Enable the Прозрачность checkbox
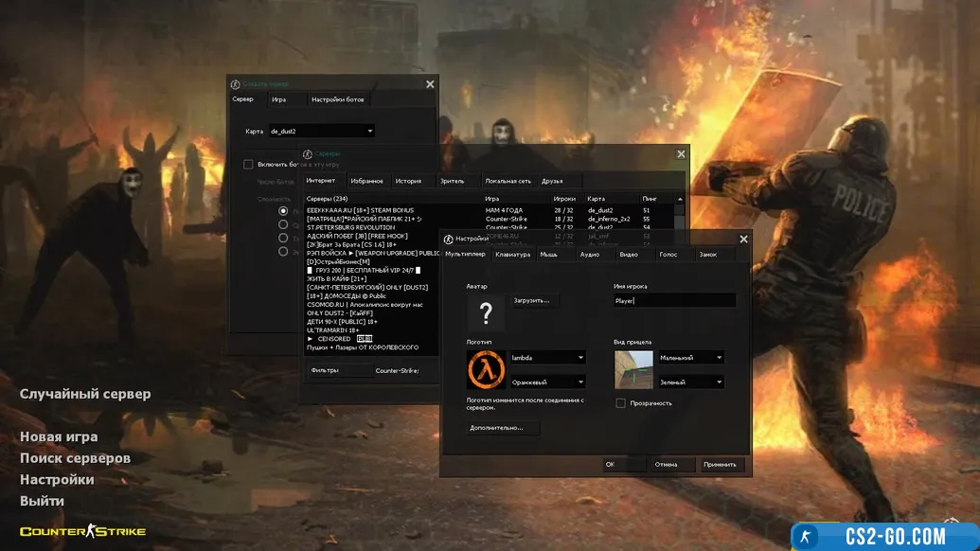This screenshot has height=551, width=980. (620, 403)
